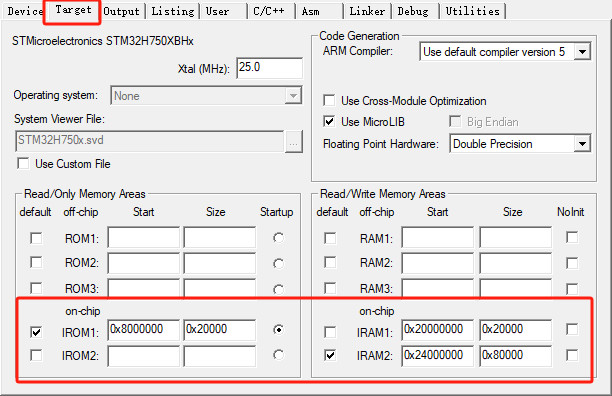
Task: Click the Xtal (MHz) input field
Action: click(269, 68)
